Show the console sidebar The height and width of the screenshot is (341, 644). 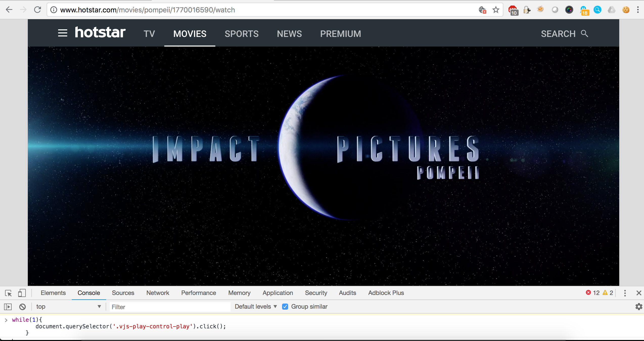pos(8,307)
